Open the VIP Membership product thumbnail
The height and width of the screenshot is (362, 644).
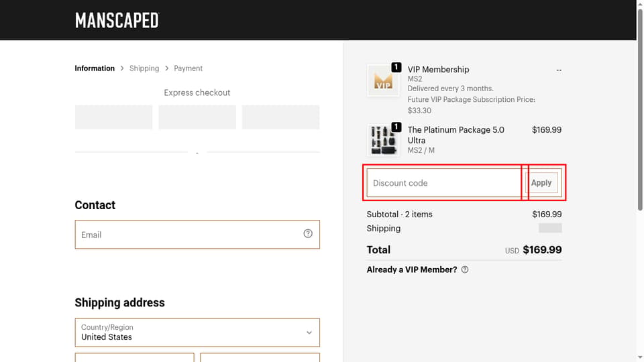pyautogui.click(x=383, y=80)
